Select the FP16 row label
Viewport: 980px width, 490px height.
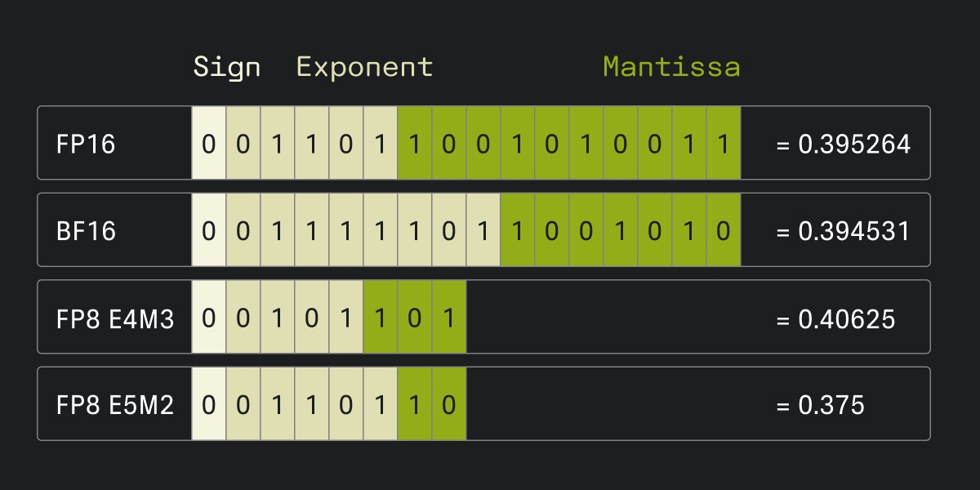coord(86,144)
